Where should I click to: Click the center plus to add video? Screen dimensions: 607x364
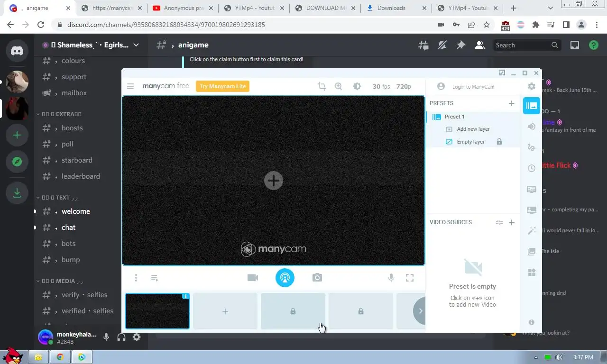pos(274,181)
